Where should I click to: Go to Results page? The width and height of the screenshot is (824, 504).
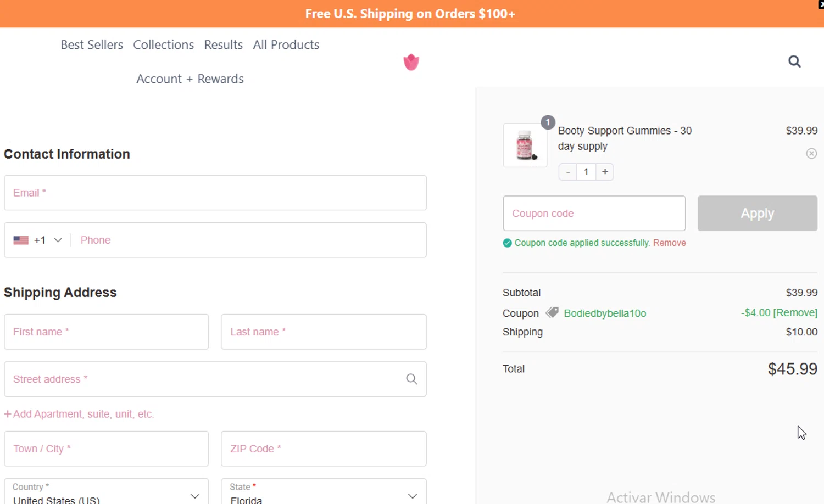pos(223,45)
